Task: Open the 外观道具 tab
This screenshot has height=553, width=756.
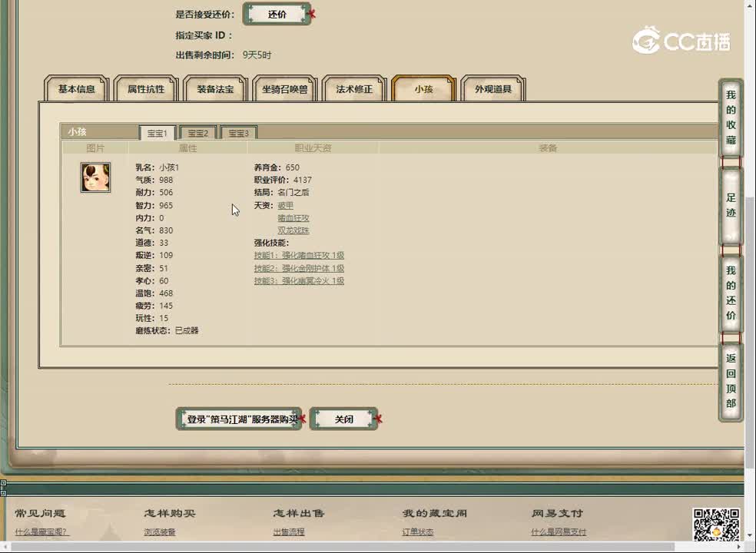Action: (x=492, y=89)
